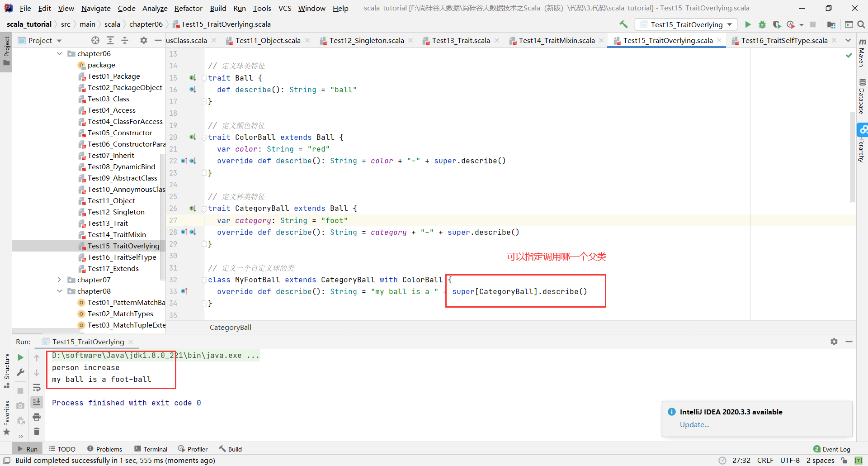This screenshot has height=466, width=868.
Task: Expand the chapter07 folder
Action: pos(60,280)
